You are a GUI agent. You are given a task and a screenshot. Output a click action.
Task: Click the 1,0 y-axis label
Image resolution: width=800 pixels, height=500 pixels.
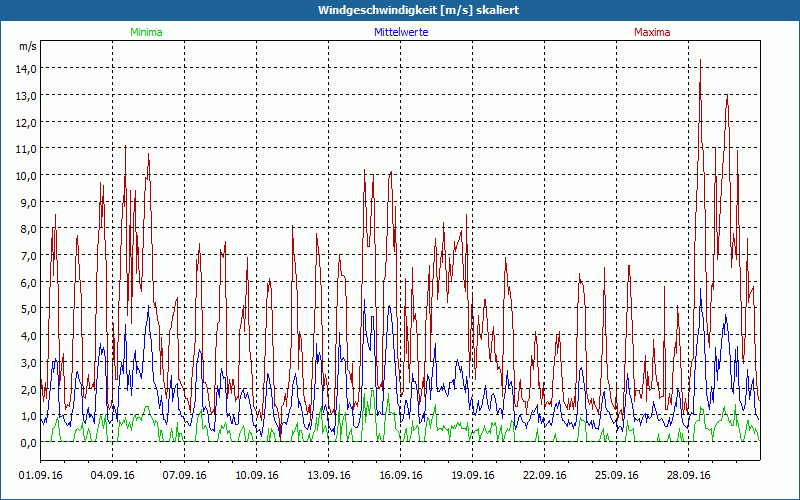29,416
